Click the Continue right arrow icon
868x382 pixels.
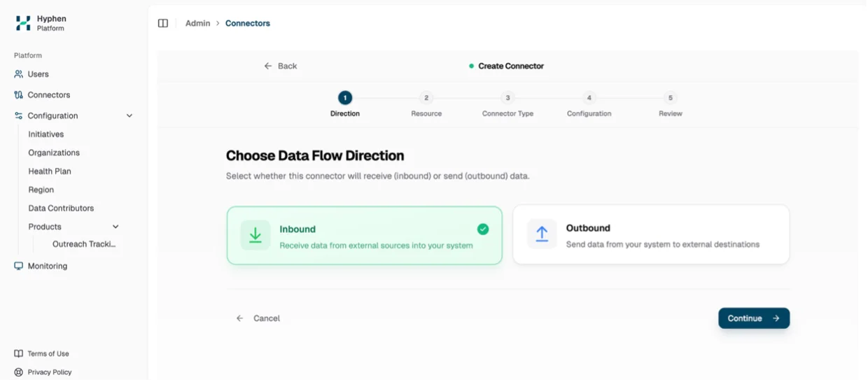pyautogui.click(x=776, y=318)
